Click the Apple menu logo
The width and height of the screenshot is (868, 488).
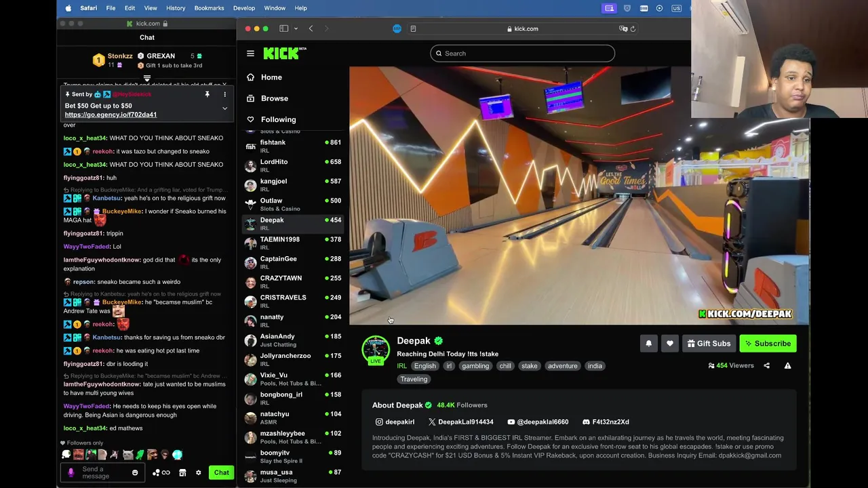tap(68, 8)
